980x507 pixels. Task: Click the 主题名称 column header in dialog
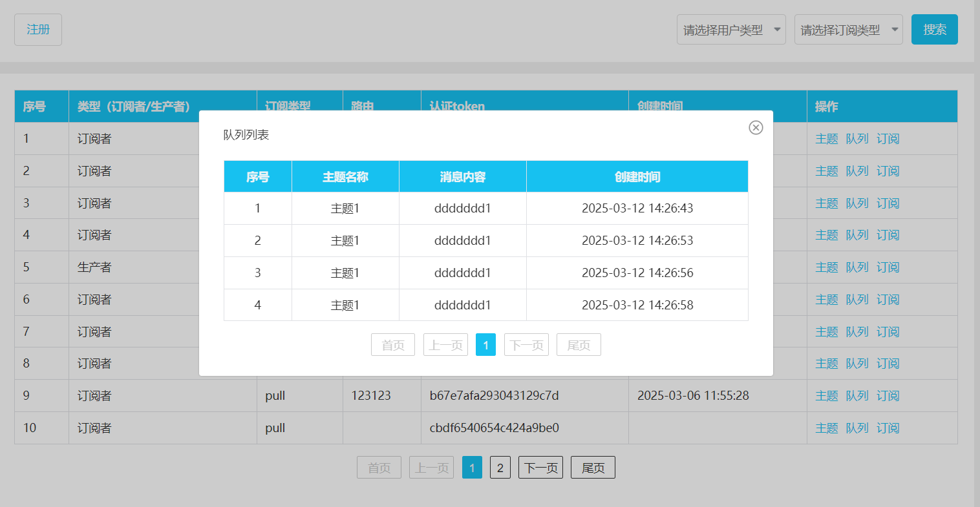click(345, 177)
